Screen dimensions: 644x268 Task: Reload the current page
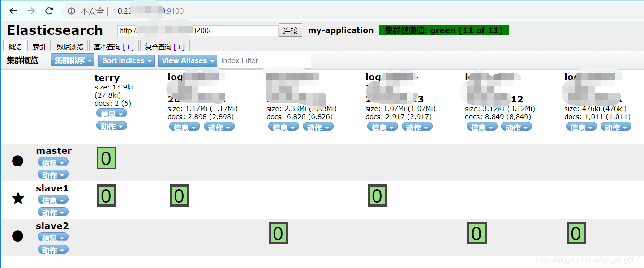click(x=49, y=11)
